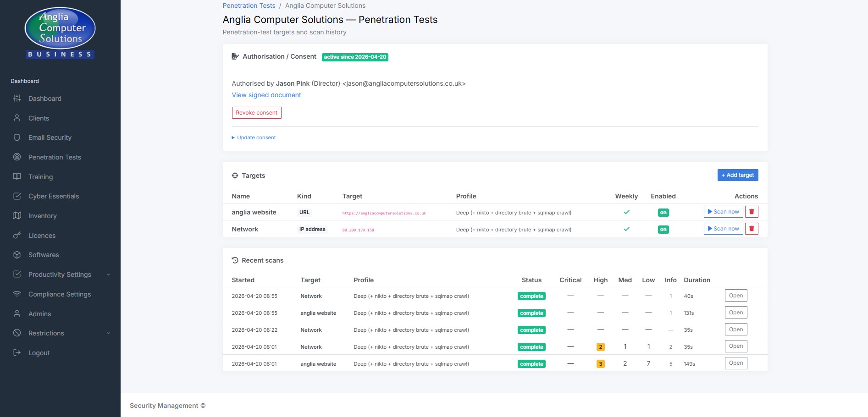Viewport: 868px width, 417px height.
Task: Click the Clients person icon in sidebar
Action: coord(17,118)
